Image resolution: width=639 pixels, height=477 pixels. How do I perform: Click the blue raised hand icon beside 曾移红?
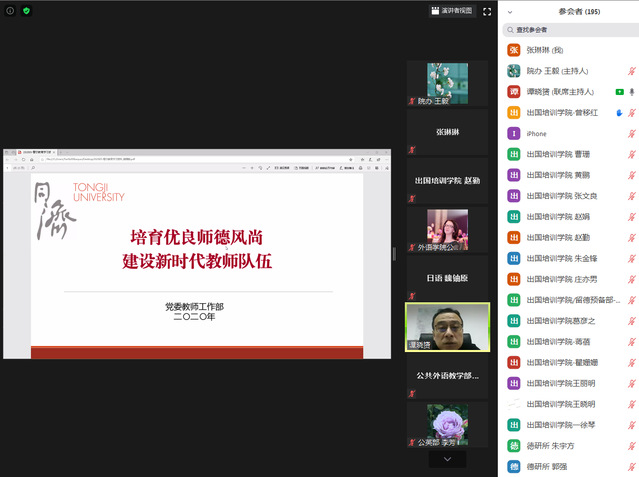pos(619,113)
